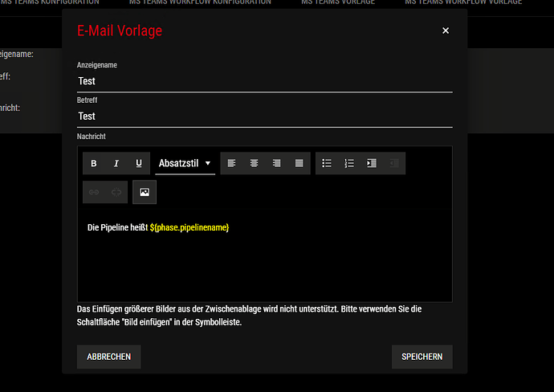Image resolution: width=554 pixels, height=392 pixels.
Task: Increase indent of paragraph
Action: click(x=372, y=163)
